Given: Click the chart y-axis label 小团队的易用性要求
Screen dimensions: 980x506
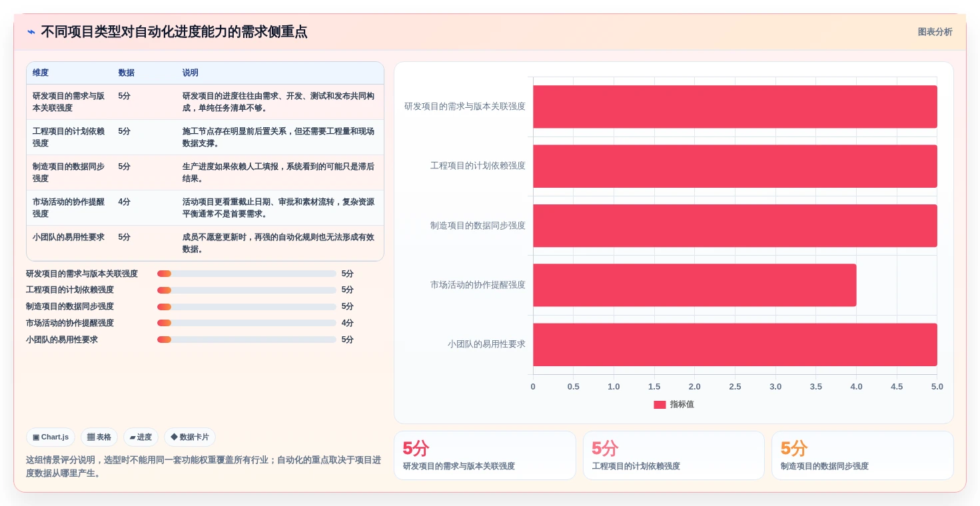Looking at the screenshot, I should 486,344.
